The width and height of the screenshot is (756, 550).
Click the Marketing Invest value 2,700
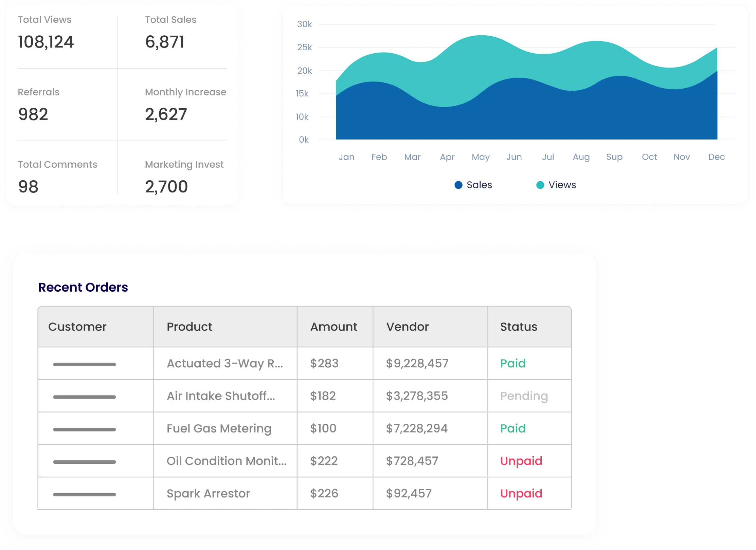[x=166, y=187]
